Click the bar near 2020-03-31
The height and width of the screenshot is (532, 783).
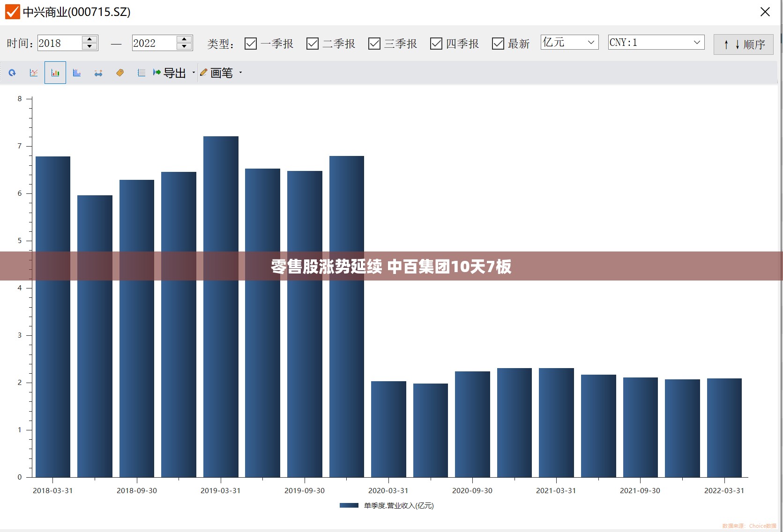[x=388, y=429]
